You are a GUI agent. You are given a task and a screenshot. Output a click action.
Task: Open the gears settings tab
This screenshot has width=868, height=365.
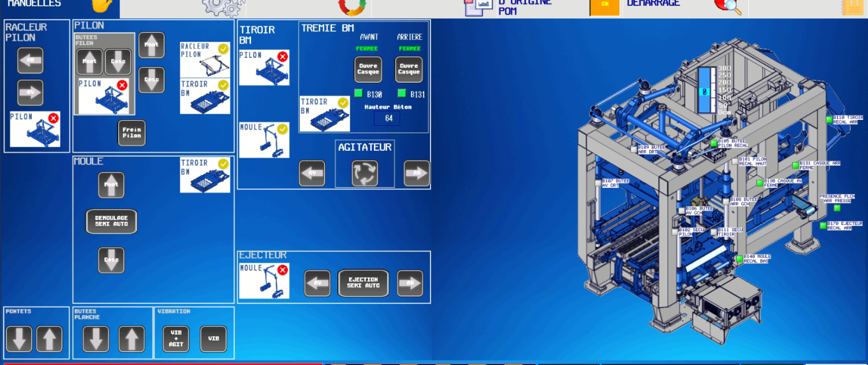point(223,7)
